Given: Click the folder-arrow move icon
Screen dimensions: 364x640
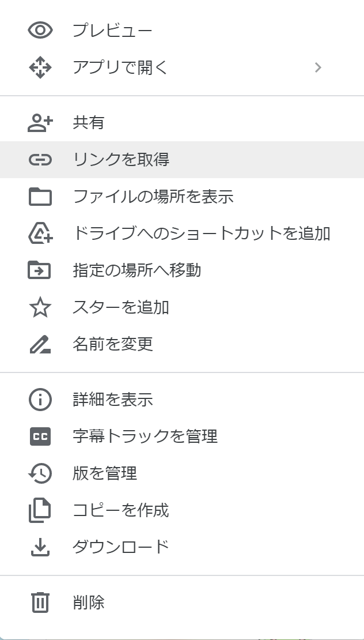Looking at the screenshot, I should pyautogui.click(x=40, y=270).
